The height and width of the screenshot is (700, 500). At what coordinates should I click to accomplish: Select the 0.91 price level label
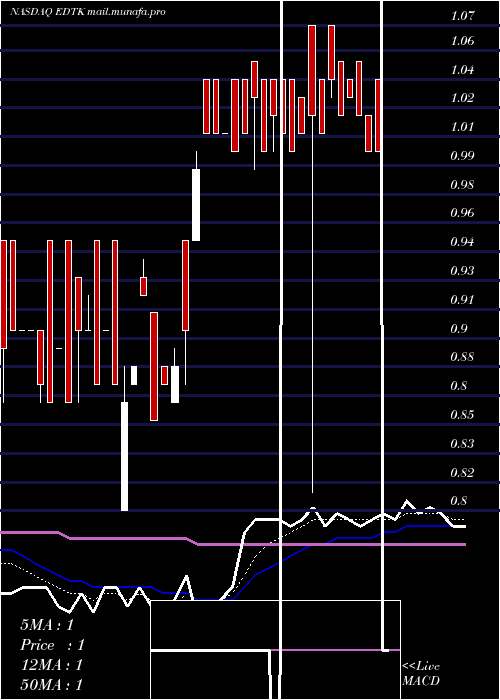[462, 300]
